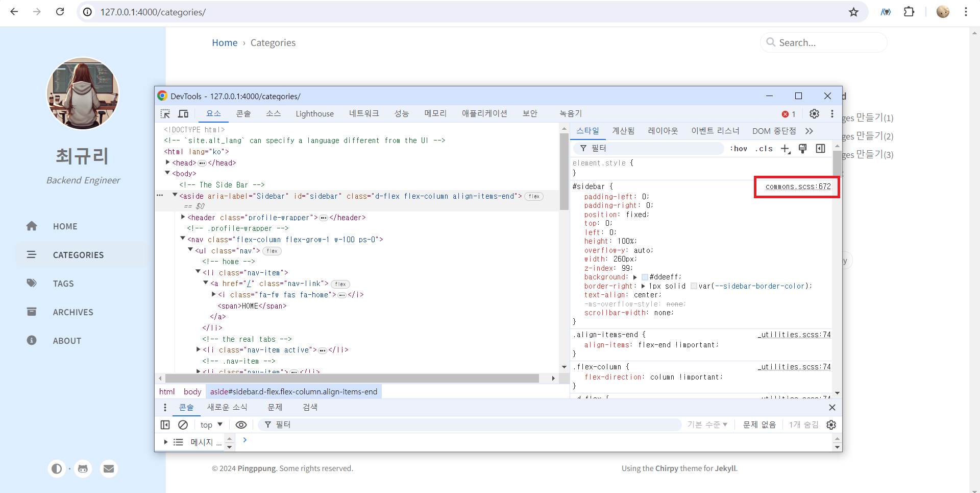Image resolution: width=980 pixels, height=493 pixels.
Task: Toggle dark mode switcher in sidebar
Action: [57, 468]
